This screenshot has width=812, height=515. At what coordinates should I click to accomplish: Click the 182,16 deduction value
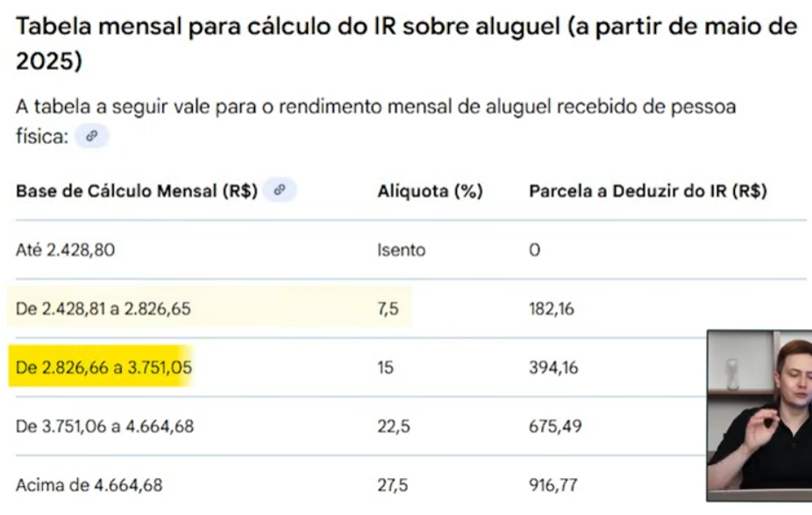(552, 309)
